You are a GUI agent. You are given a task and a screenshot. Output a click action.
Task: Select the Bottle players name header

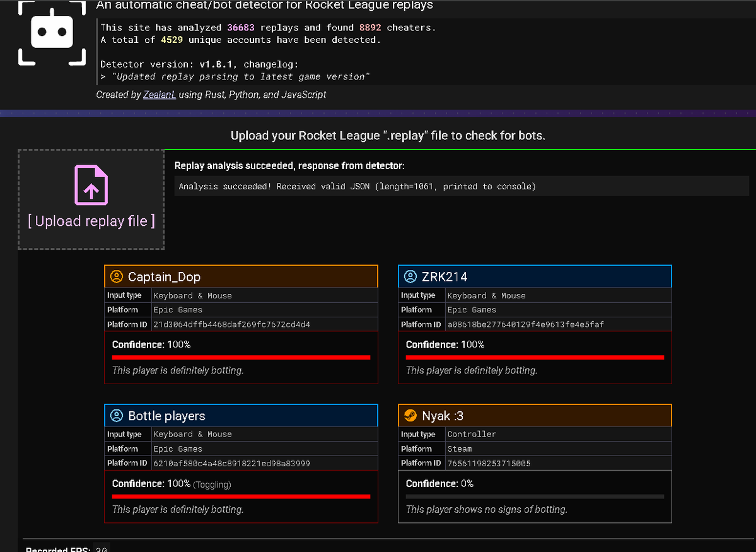click(241, 416)
